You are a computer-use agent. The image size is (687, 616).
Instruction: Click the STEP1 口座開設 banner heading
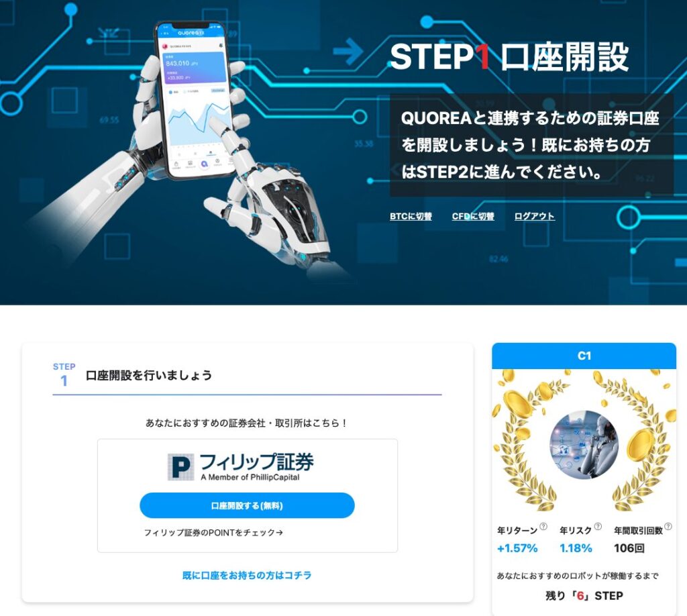(x=509, y=57)
